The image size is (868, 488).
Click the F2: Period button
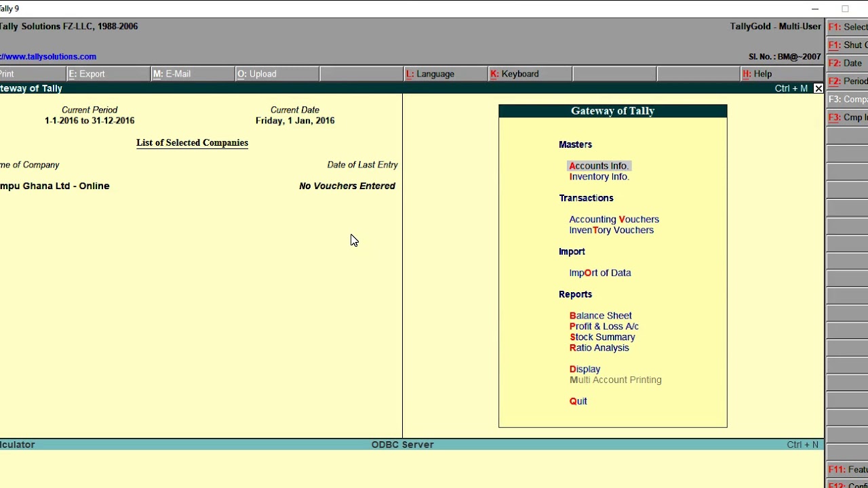coord(847,81)
